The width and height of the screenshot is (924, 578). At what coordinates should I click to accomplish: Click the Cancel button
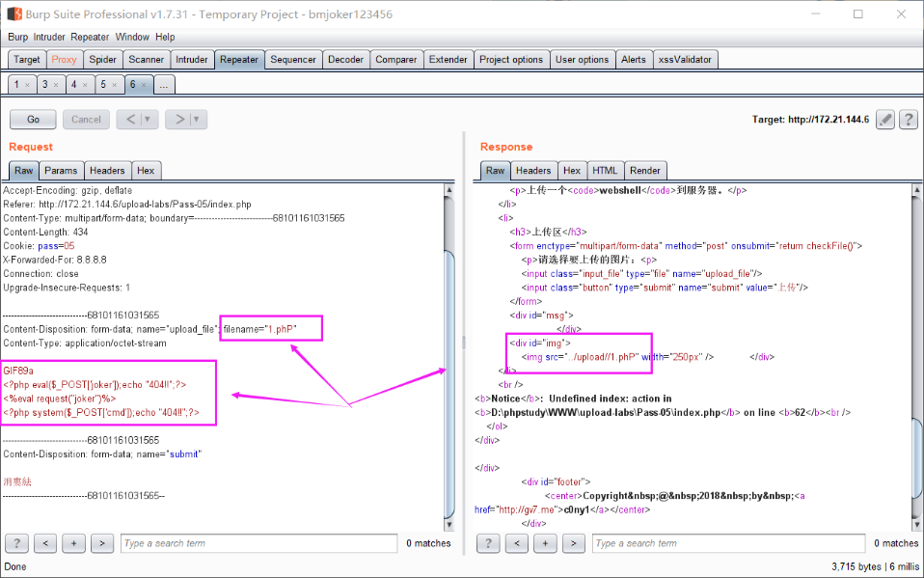tap(86, 119)
